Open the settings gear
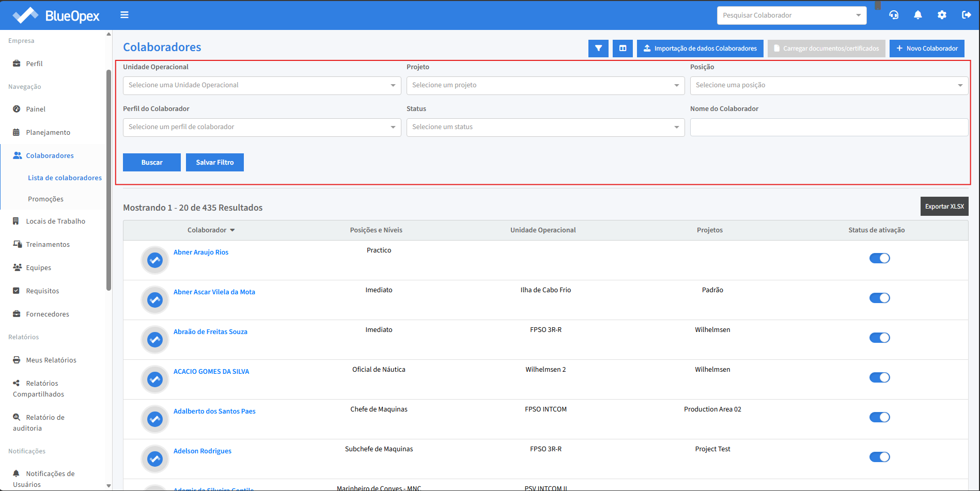Viewport: 980px width, 491px height. [942, 15]
